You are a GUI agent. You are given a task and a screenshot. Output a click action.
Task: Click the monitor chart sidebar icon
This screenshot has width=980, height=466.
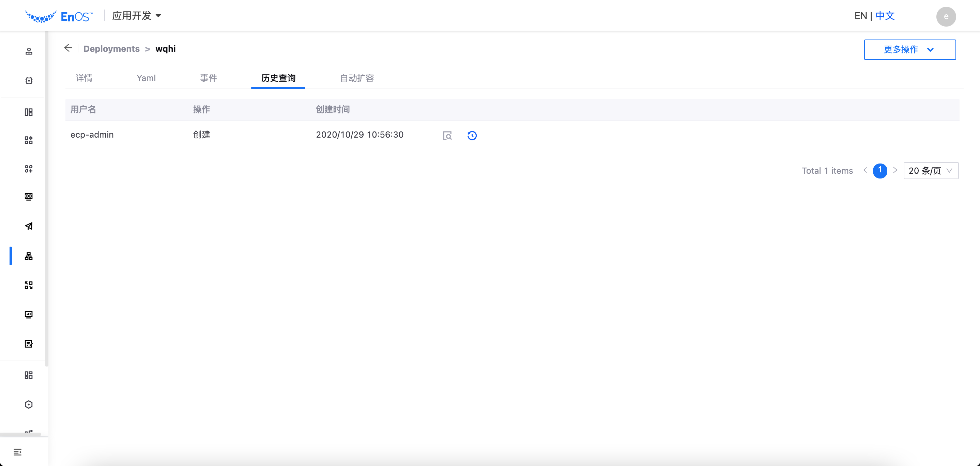[29, 314]
